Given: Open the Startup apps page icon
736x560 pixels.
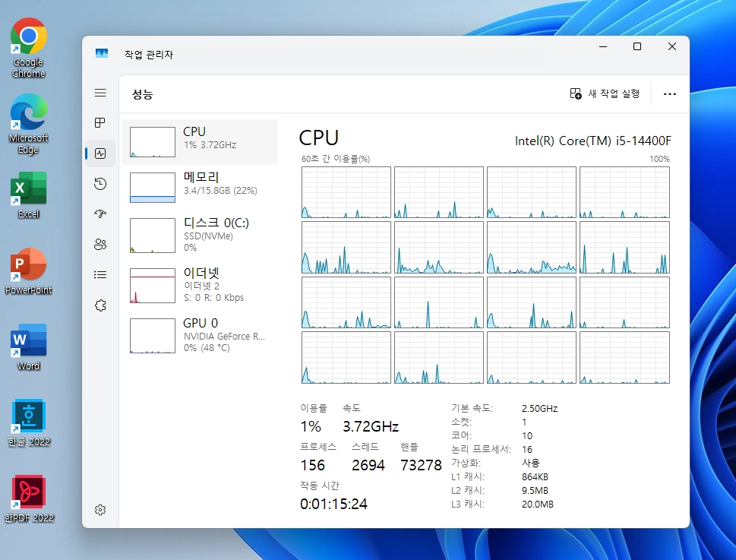Looking at the screenshot, I should click(x=100, y=214).
